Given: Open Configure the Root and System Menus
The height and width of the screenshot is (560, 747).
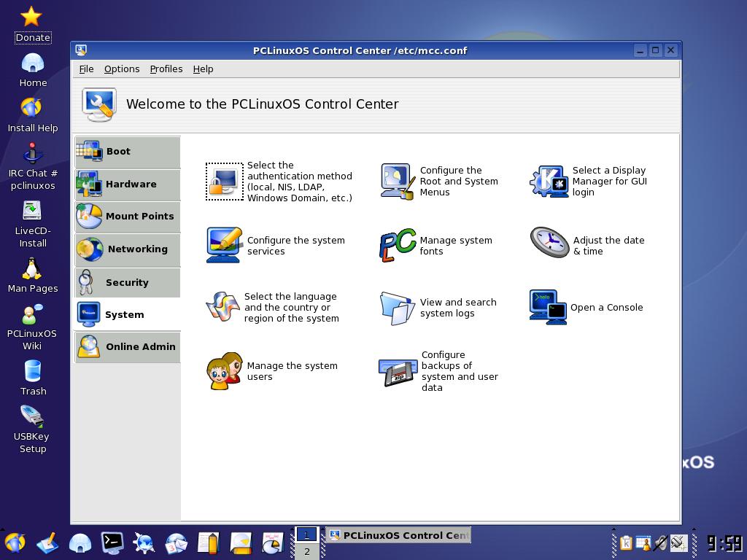Looking at the screenshot, I should pos(439,182).
